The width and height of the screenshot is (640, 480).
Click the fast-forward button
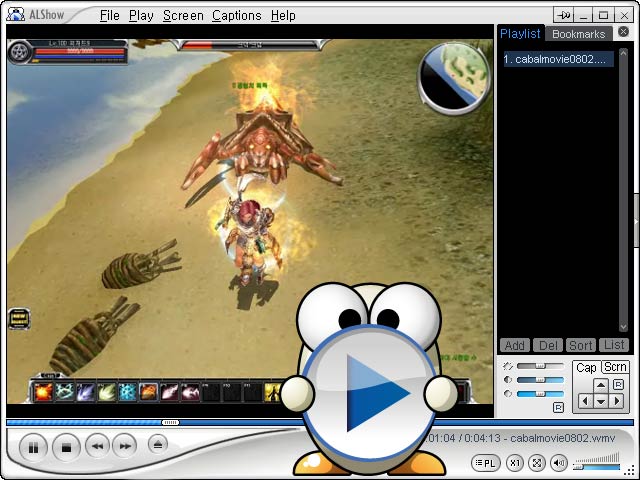pos(125,446)
